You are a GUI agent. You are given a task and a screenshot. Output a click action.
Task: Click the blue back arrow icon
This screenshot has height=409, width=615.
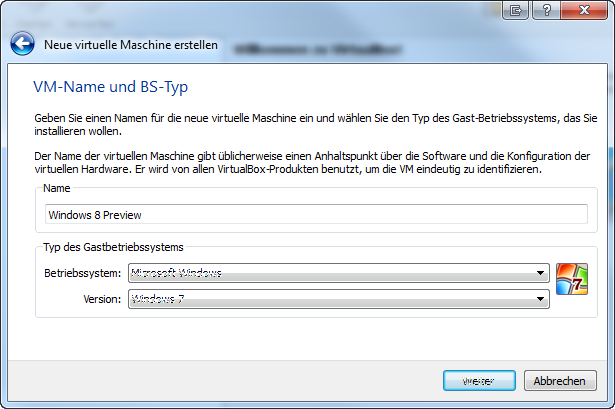23,44
